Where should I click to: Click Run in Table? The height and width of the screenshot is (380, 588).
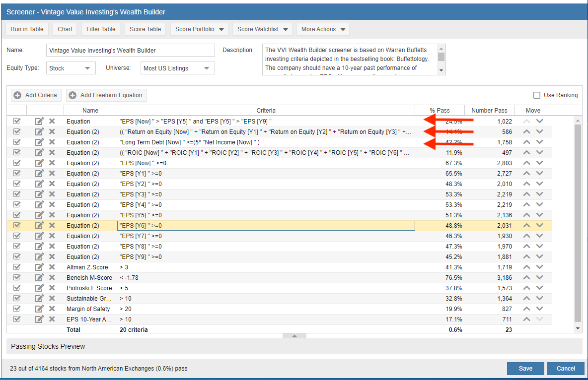[x=27, y=29]
